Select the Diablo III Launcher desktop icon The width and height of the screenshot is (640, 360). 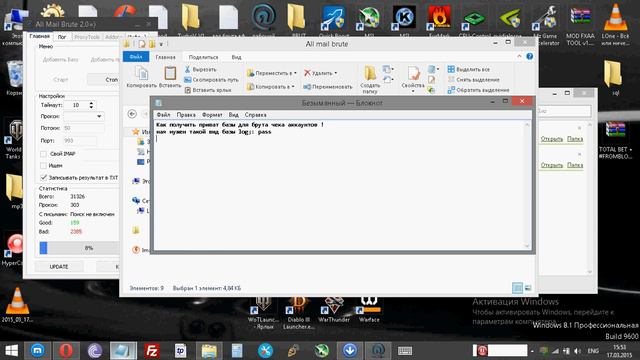click(x=299, y=313)
